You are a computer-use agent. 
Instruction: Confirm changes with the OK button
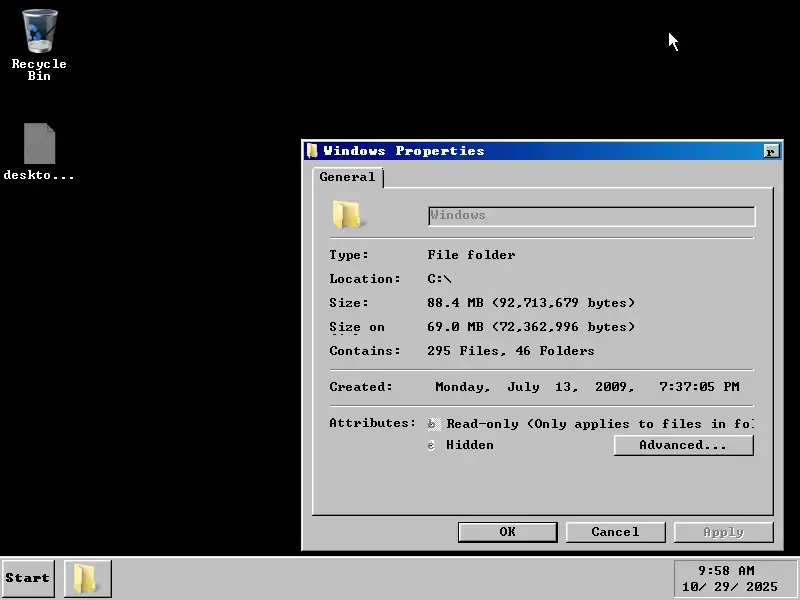tap(507, 531)
